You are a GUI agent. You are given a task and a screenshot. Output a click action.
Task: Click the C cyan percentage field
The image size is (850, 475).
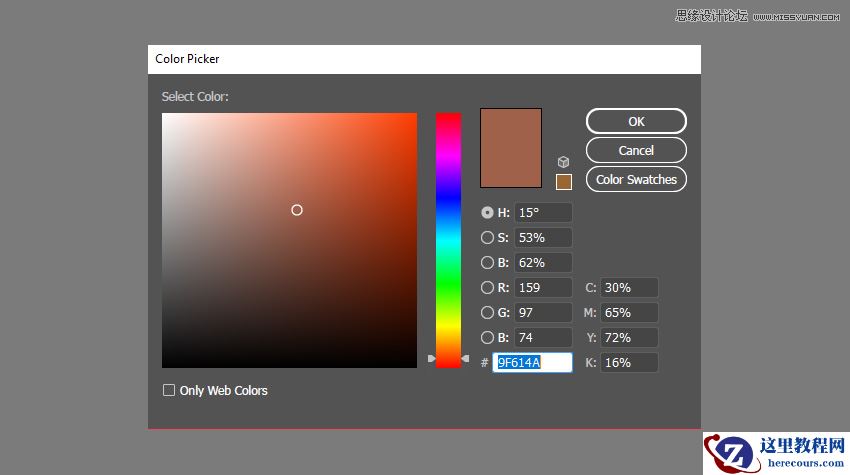629,288
